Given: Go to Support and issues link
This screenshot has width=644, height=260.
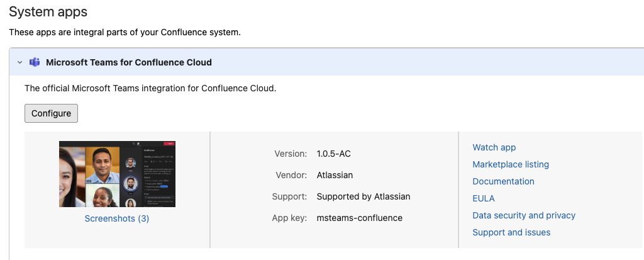Looking at the screenshot, I should coord(511,232).
